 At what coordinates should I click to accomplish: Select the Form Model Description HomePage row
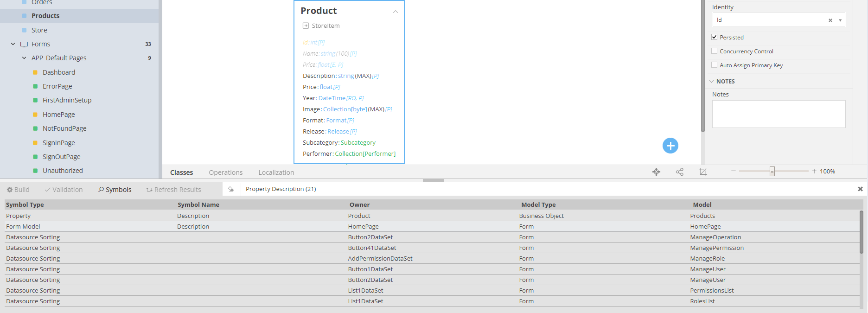pyautogui.click(x=432, y=226)
